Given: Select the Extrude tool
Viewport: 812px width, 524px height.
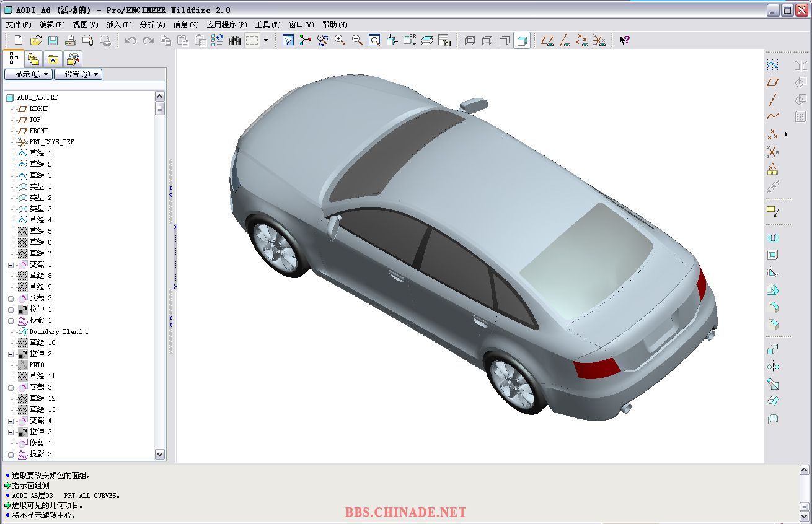Looking at the screenshot, I should [772, 349].
